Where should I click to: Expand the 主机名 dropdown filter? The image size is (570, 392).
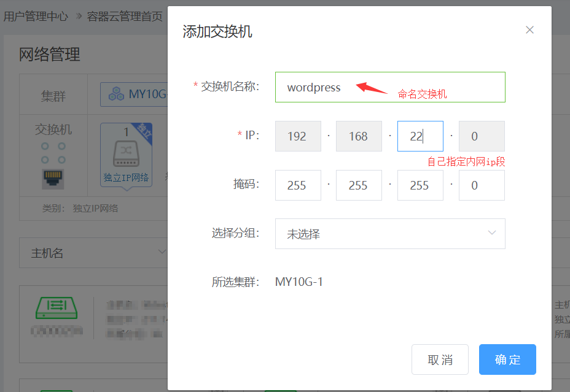98,253
